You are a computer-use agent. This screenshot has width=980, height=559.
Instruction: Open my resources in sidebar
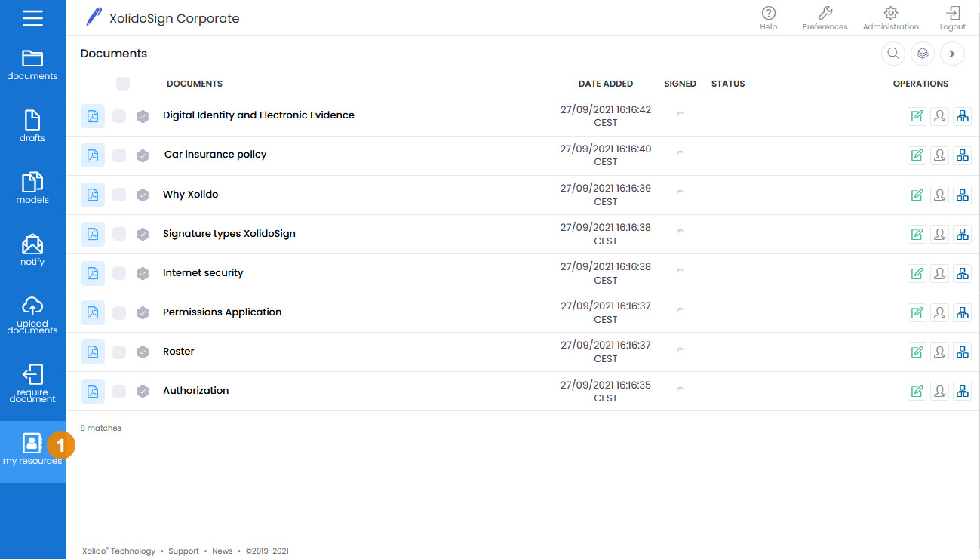tap(32, 450)
